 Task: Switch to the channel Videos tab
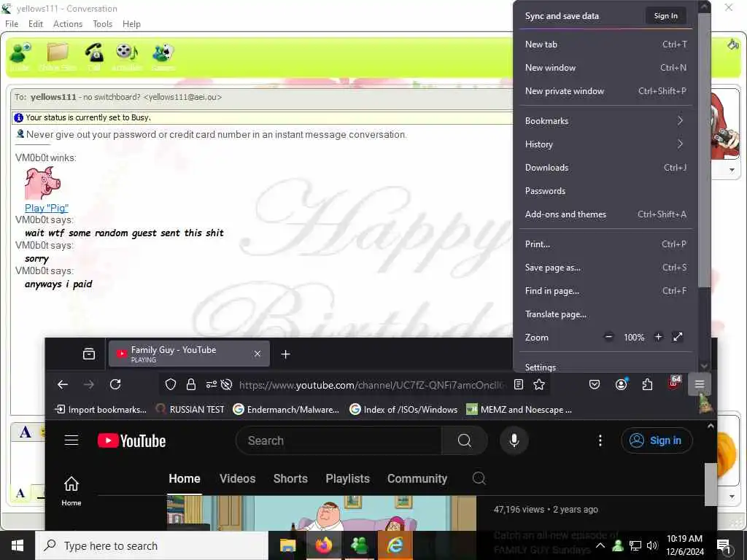pos(237,478)
